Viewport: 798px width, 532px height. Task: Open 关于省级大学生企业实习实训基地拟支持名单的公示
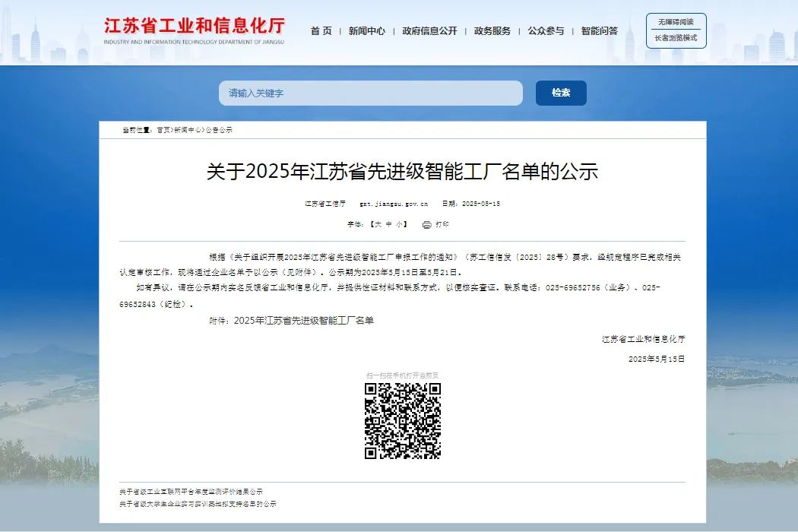198,504
